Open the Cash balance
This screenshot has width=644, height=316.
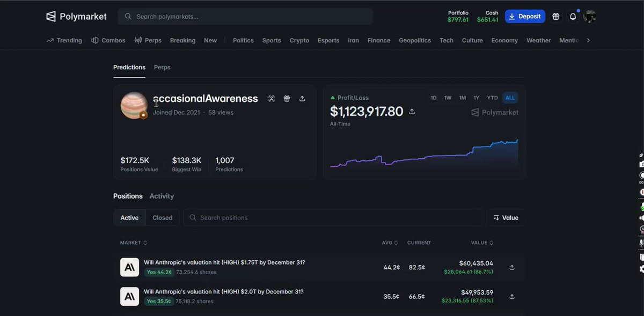click(487, 17)
